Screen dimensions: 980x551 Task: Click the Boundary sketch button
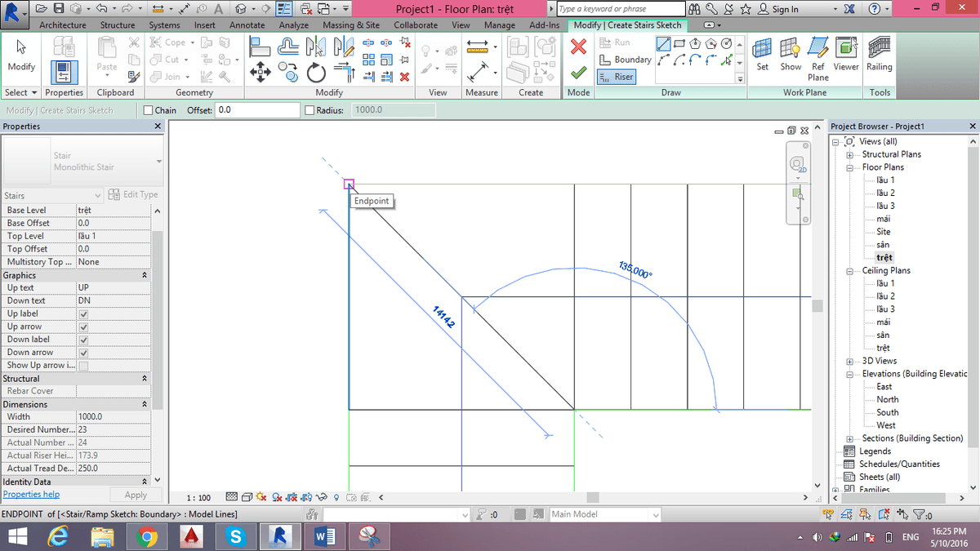pos(625,60)
